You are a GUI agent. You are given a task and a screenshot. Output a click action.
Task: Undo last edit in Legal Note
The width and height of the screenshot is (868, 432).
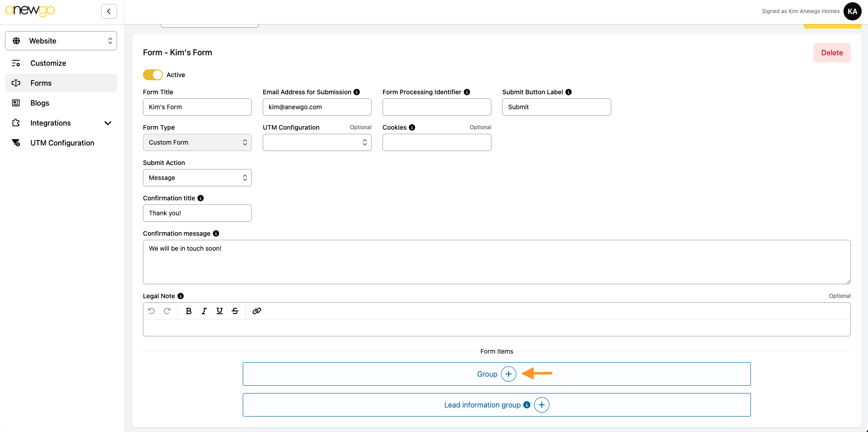[x=152, y=311]
